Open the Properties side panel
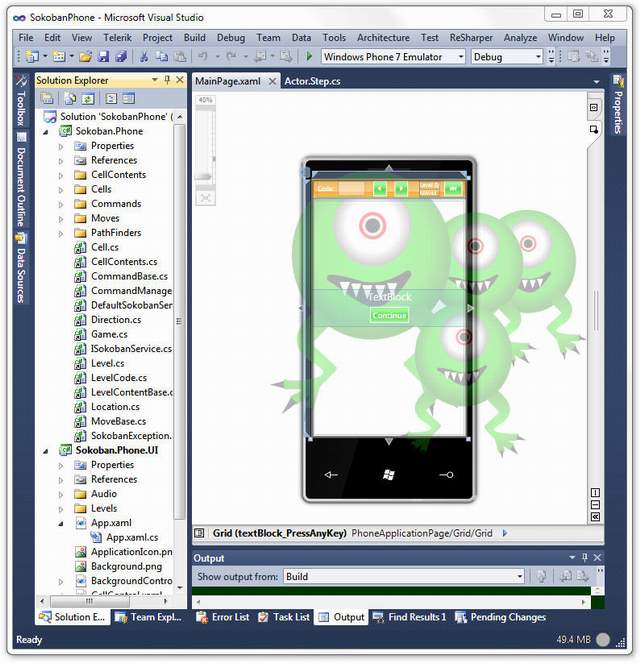Screen dimensions: 640x664 click(618, 105)
